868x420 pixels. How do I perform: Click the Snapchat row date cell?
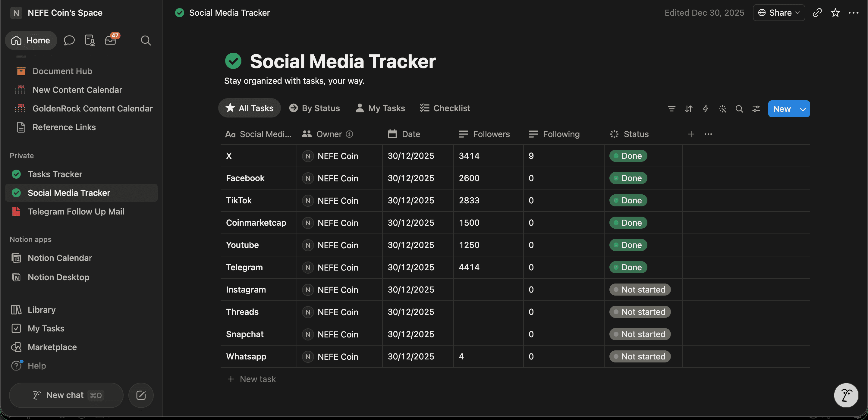tap(418, 334)
